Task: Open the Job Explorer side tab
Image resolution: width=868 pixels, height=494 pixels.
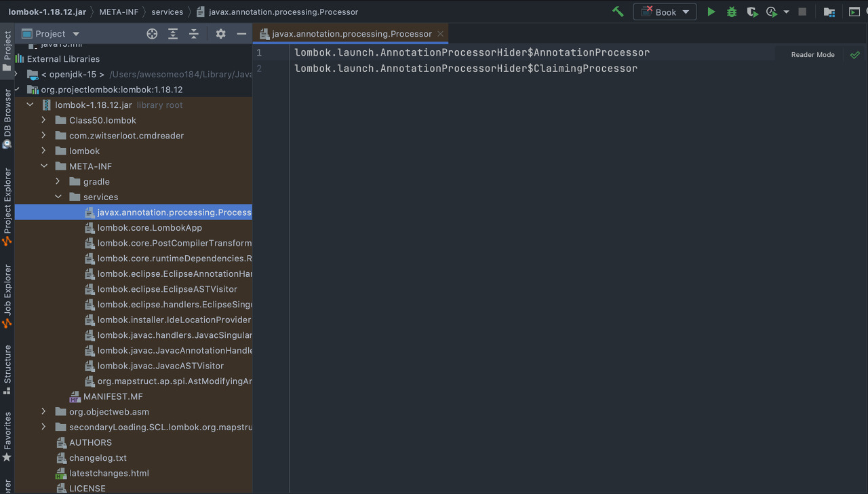Action: click(x=7, y=297)
